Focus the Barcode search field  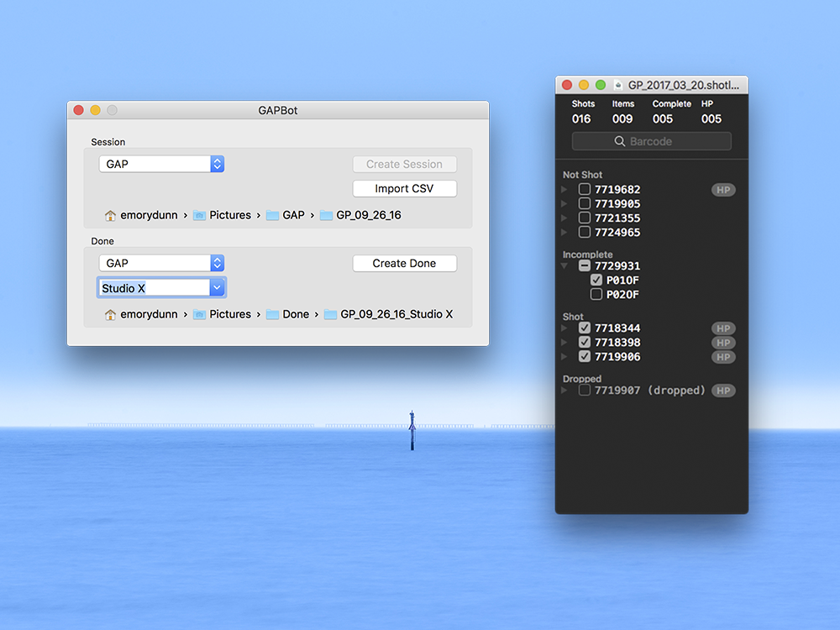[652, 142]
